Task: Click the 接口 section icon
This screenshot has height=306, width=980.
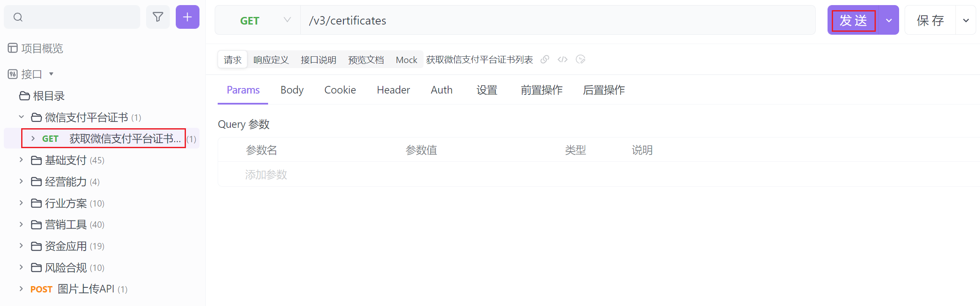Action: [x=13, y=74]
